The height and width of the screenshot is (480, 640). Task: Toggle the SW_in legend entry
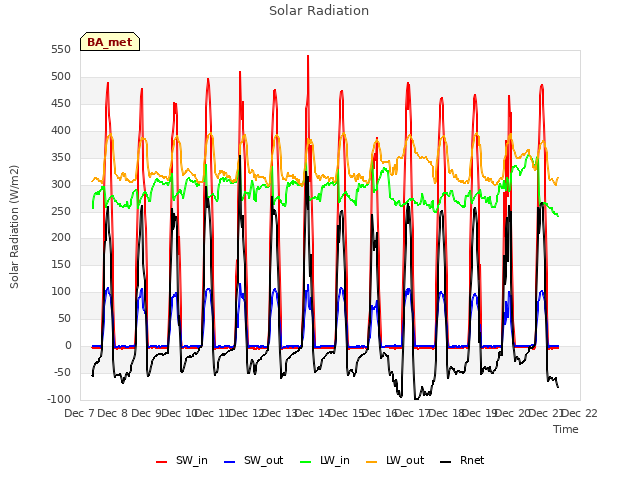[182, 461]
